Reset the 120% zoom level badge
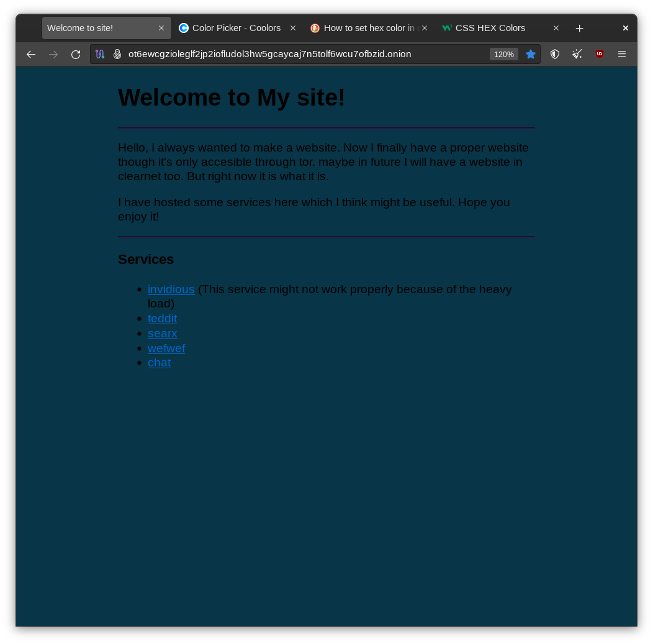The height and width of the screenshot is (644, 653). tap(503, 55)
